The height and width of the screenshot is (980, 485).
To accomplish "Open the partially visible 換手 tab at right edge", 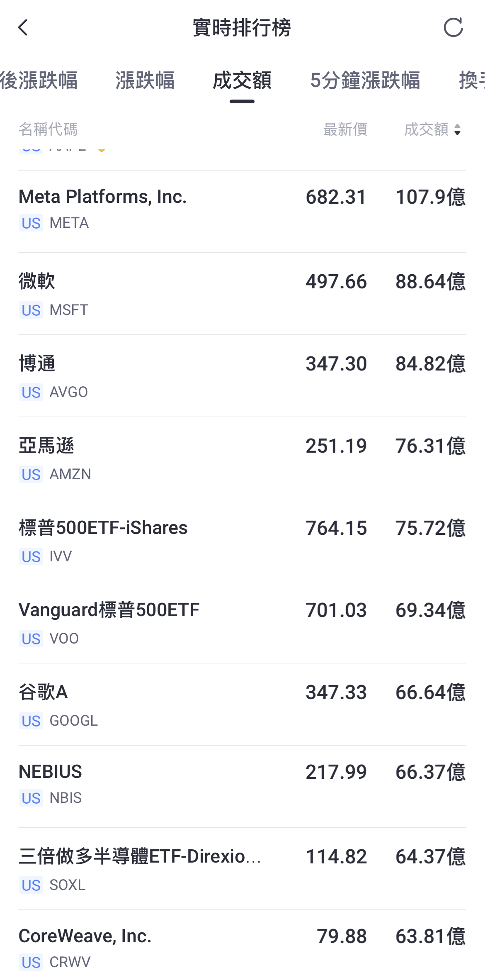I will [x=472, y=80].
